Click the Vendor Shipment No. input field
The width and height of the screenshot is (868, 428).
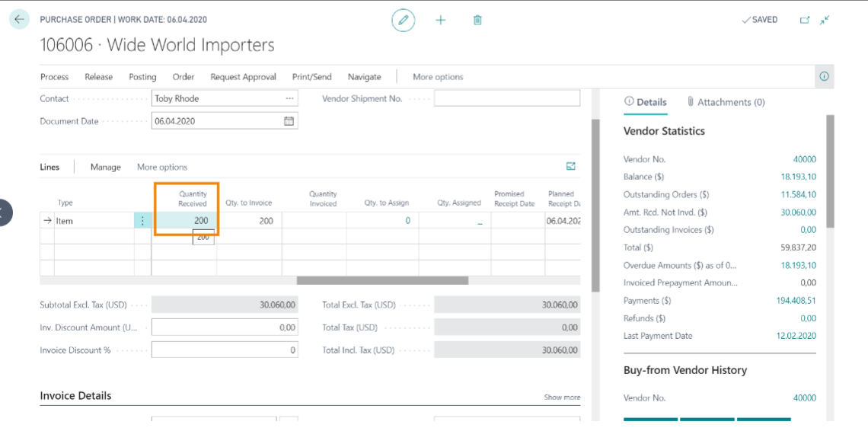point(506,98)
